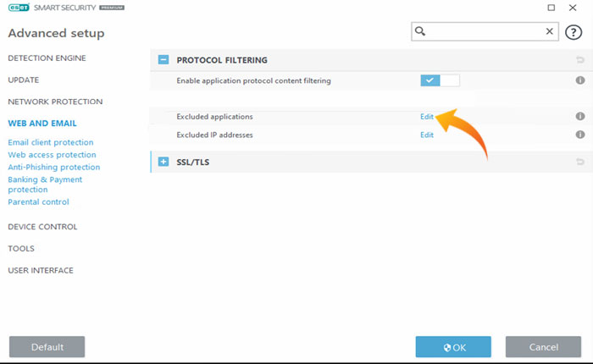This screenshot has height=364, width=593.
Task: Go to Anti-Phishing protection settings
Action: tap(54, 167)
